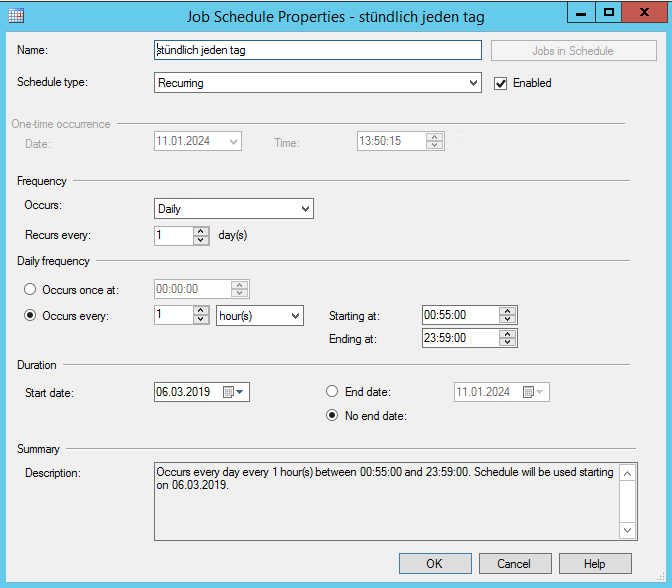
Task: Expand the Start date dropdown arrow
Action: click(240, 392)
